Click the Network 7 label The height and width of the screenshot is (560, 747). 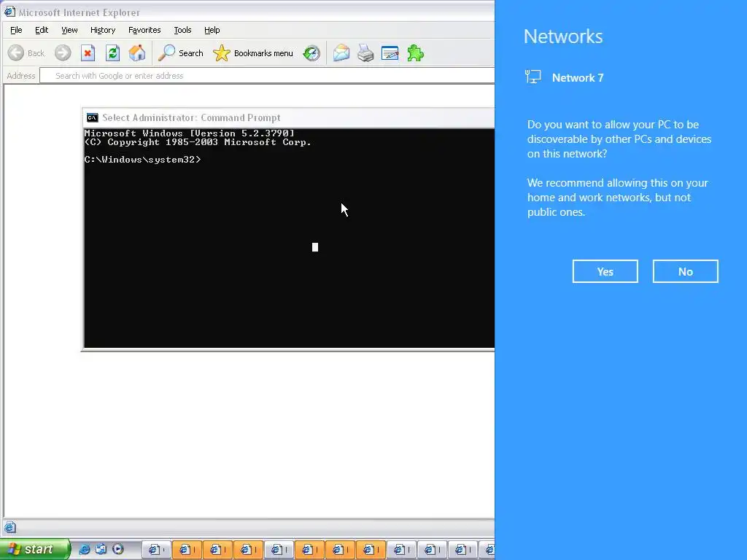coord(578,77)
